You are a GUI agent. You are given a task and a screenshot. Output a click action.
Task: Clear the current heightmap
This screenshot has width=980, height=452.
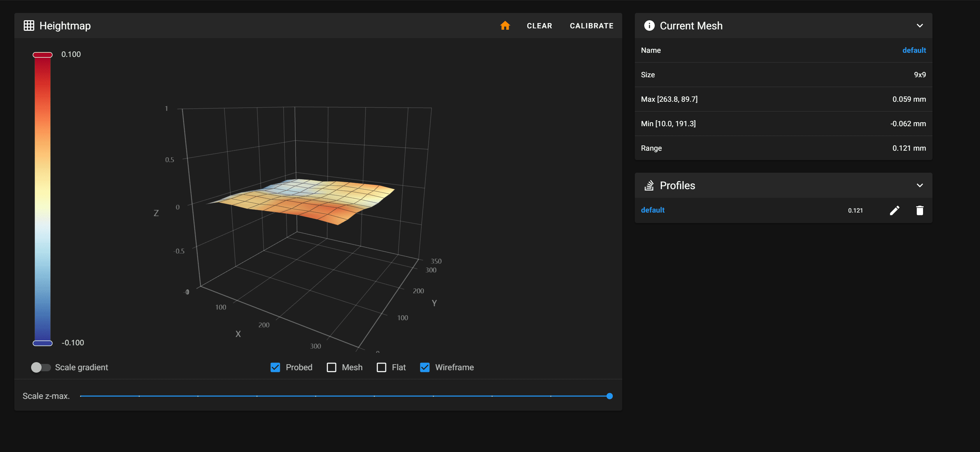click(x=539, y=26)
